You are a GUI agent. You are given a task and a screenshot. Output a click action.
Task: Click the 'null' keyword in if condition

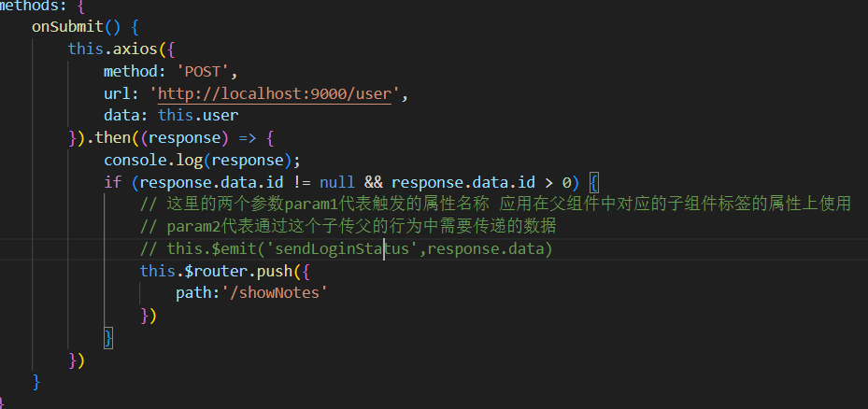[x=337, y=182]
